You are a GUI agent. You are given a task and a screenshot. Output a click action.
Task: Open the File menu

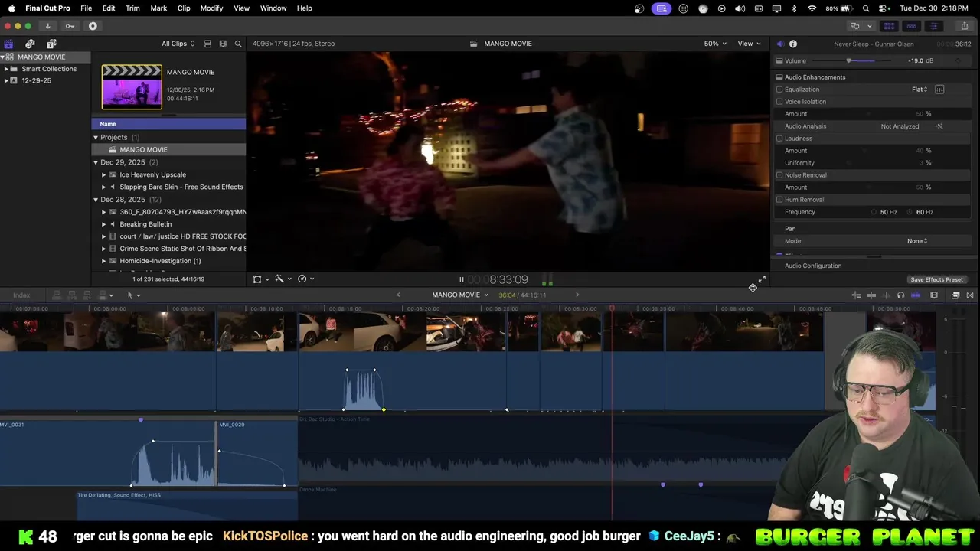coord(87,8)
